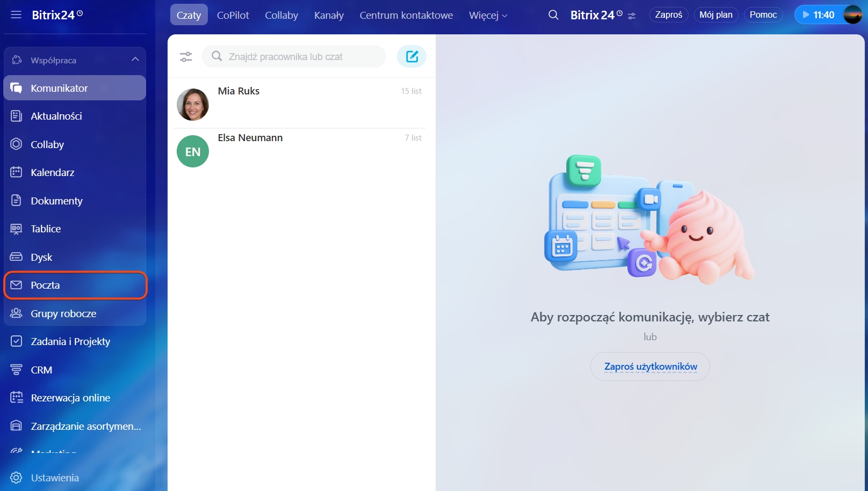Open the Kanały tab
This screenshot has width=868, height=491.
tap(329, 16)
